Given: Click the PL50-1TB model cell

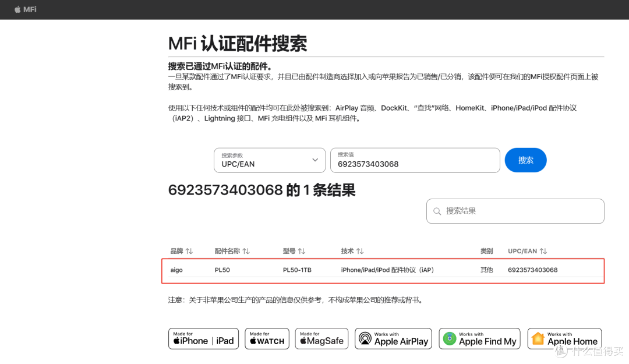Looking at the screenshot, I should [297, 270].
